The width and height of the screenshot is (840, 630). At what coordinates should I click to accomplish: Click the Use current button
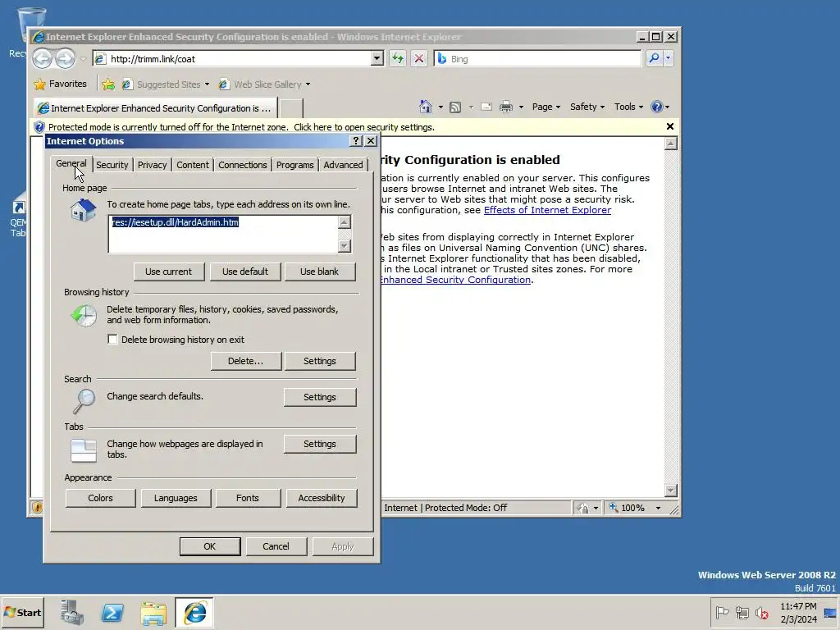click(x=169, y=272)
